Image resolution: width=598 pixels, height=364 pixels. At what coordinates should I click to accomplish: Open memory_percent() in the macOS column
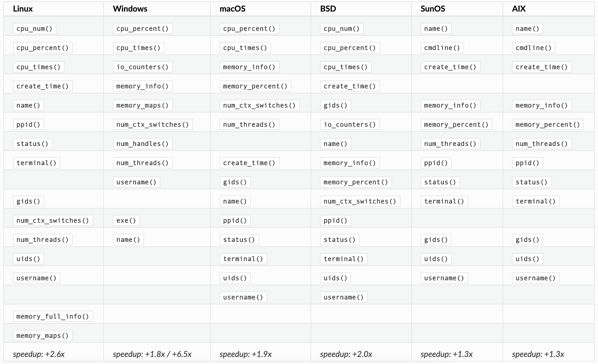click(x=255, y=86)
